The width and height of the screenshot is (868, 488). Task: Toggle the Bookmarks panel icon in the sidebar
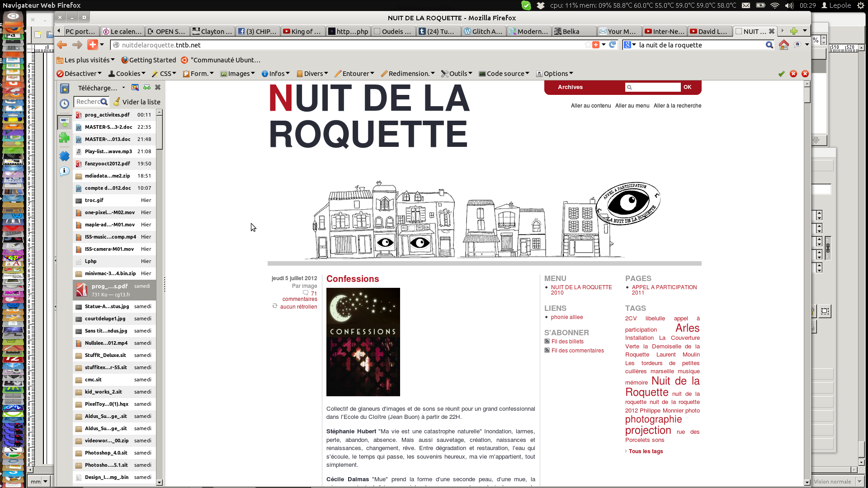pos(65,89)
